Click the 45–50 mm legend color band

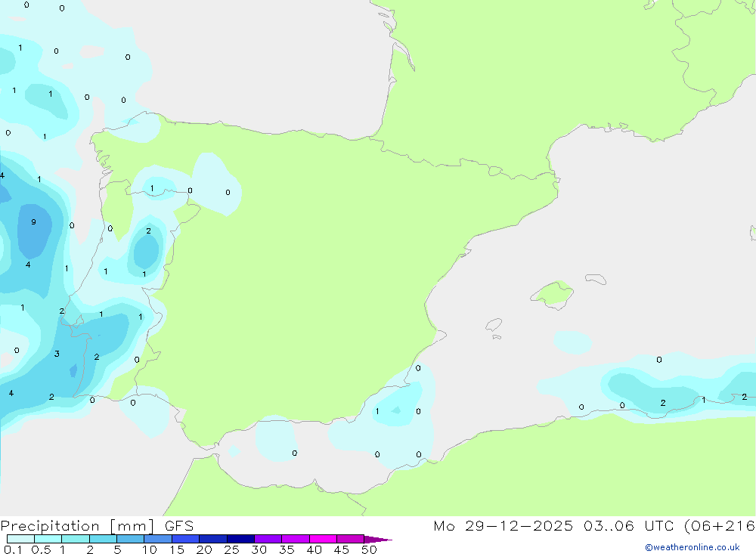(350, 539)
